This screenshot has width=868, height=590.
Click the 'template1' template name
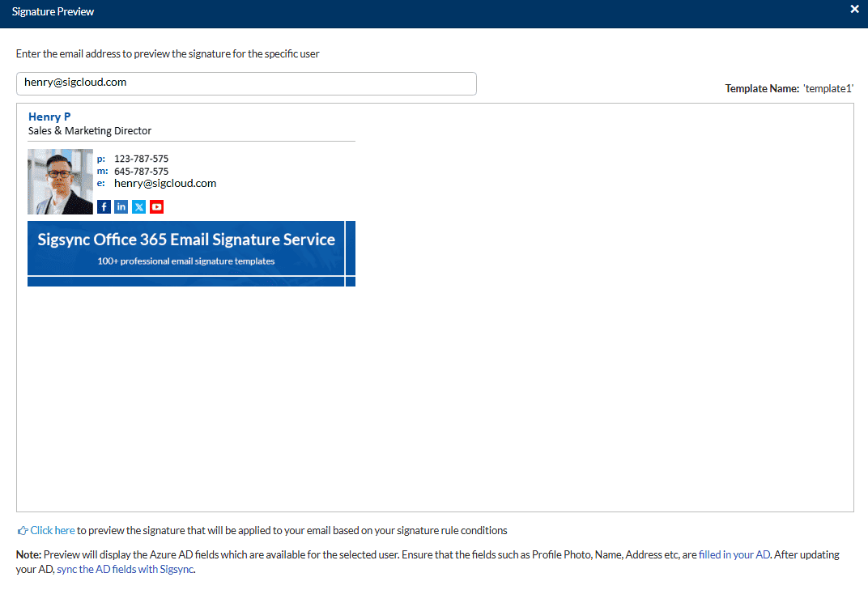(828, 89)
